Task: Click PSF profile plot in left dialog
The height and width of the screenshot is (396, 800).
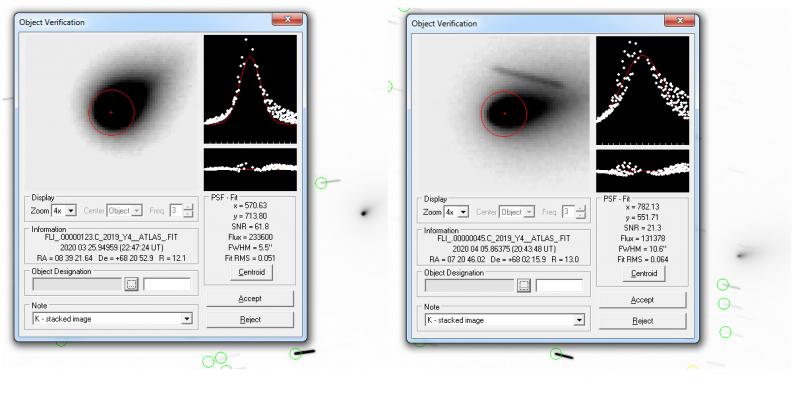Action: 250,89
